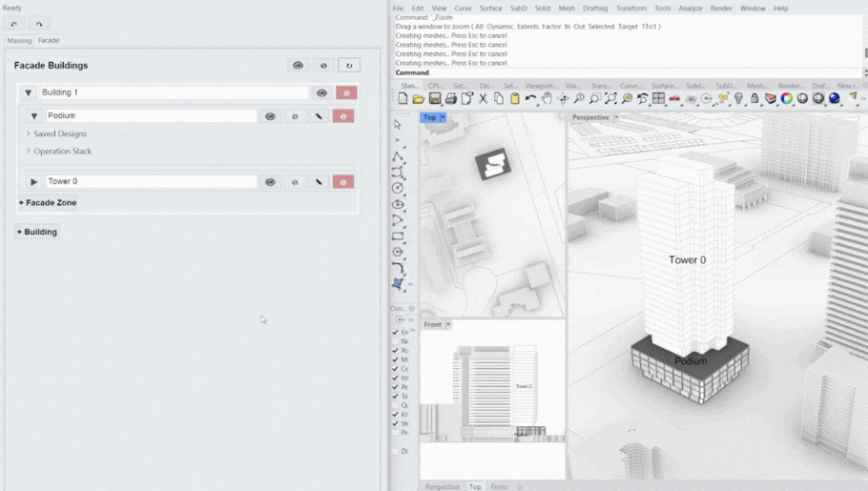868x491 pixels.
Task: Delete Building 1 using red button
Action: click(346, 93)
